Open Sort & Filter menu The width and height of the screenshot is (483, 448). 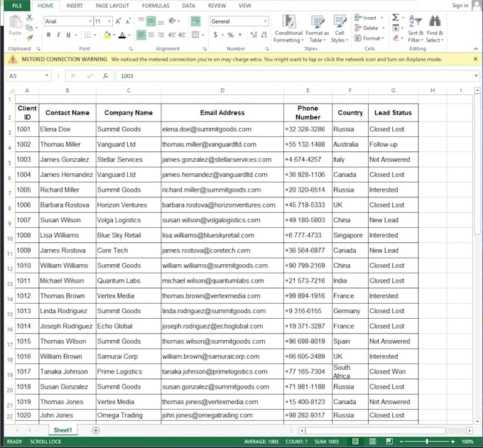(416, 29)
